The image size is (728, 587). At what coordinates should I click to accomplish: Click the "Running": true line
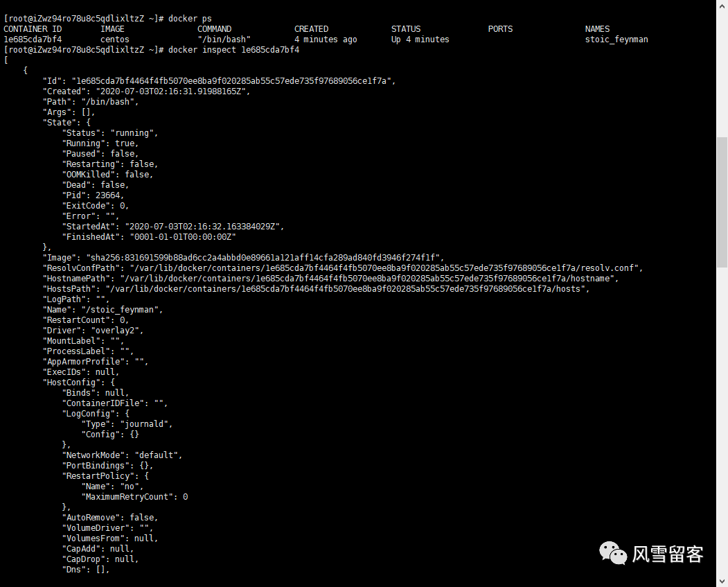pyautogui.click(x=100, y=143)
